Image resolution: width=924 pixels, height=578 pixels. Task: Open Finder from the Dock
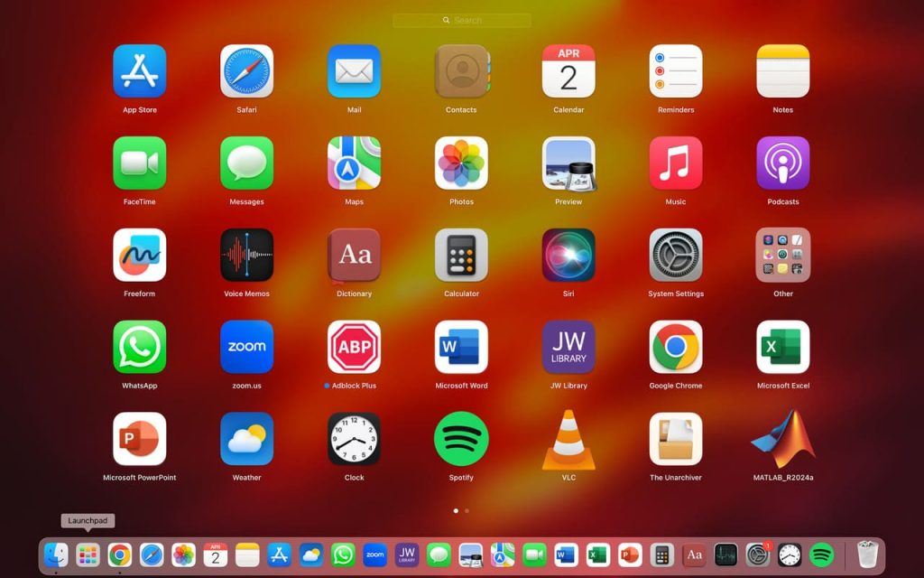(x=56, y=555)
